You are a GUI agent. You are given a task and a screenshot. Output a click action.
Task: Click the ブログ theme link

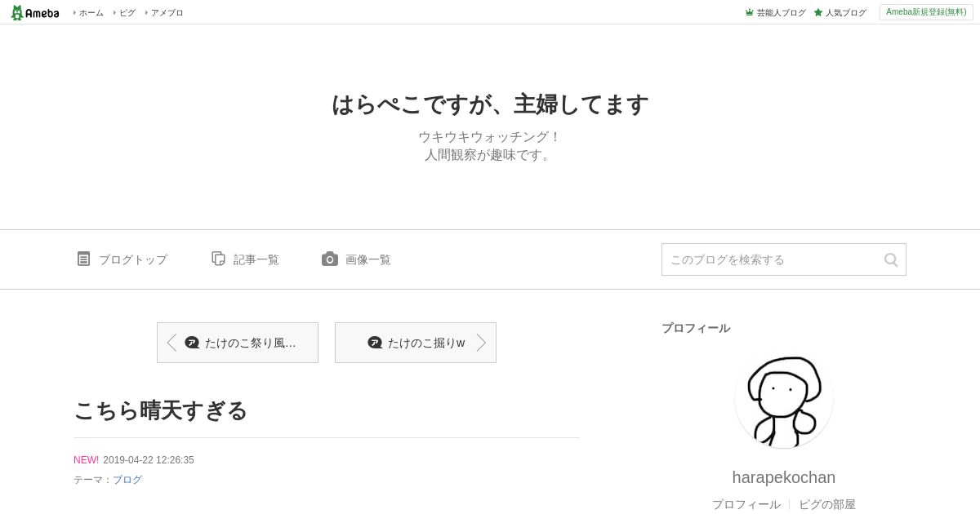point(127,480)
